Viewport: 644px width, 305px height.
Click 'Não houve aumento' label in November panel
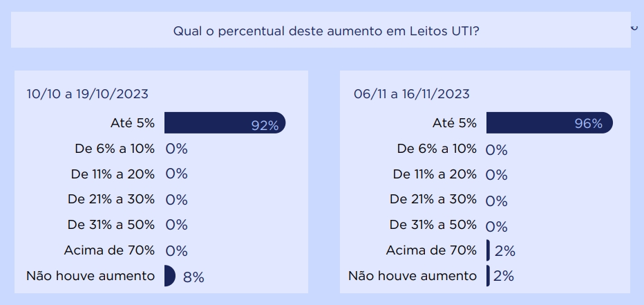[x=413, y=276]
